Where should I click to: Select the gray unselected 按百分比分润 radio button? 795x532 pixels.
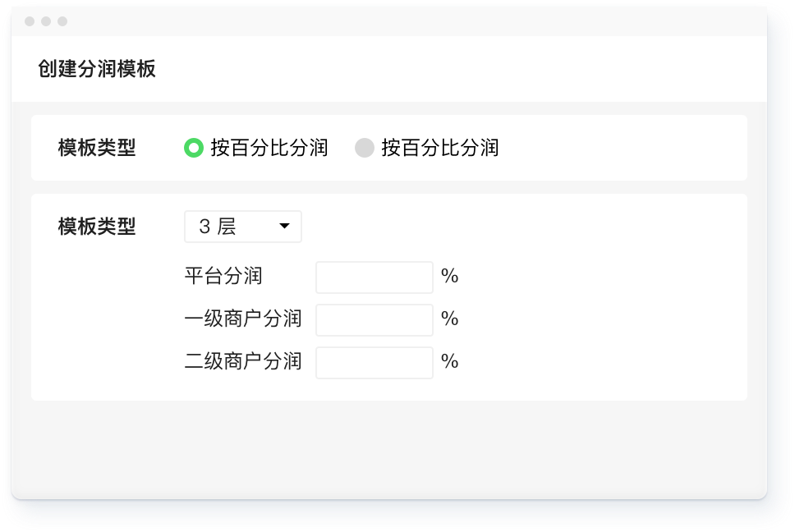[x=364, y=148]
